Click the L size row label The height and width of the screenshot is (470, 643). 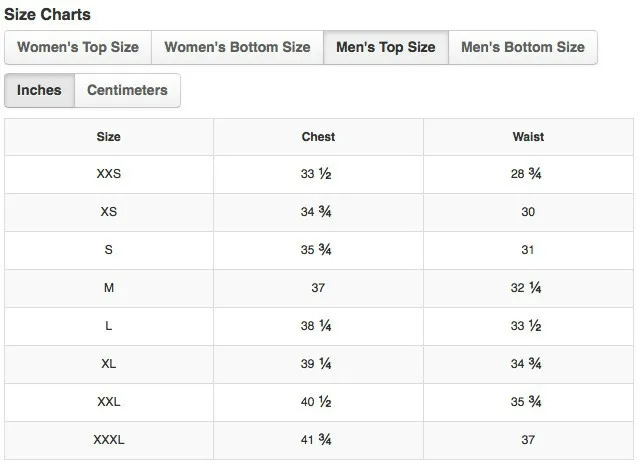click(109, 326)
